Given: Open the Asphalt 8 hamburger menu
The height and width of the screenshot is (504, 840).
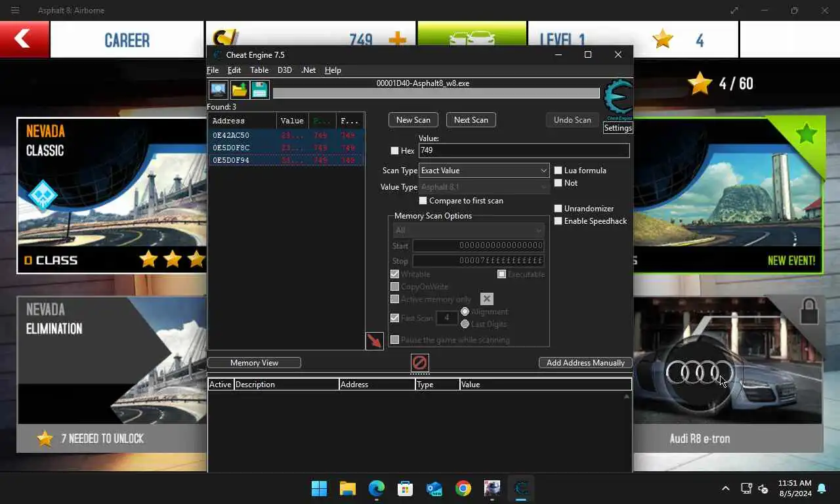Looking at the screenshot, I should 15,10.
